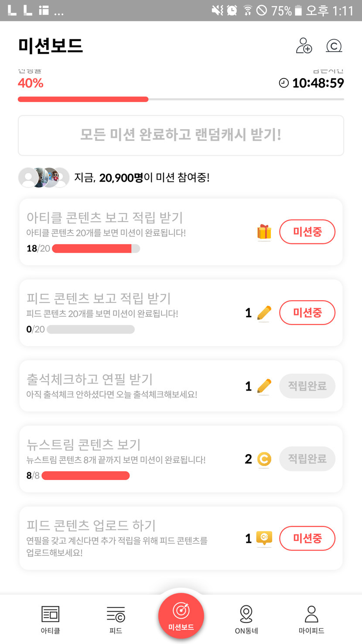Tap the pencil icon on the 피드 콘텐츠 보고 mission

pyautogui.click(x=264, y=313)
